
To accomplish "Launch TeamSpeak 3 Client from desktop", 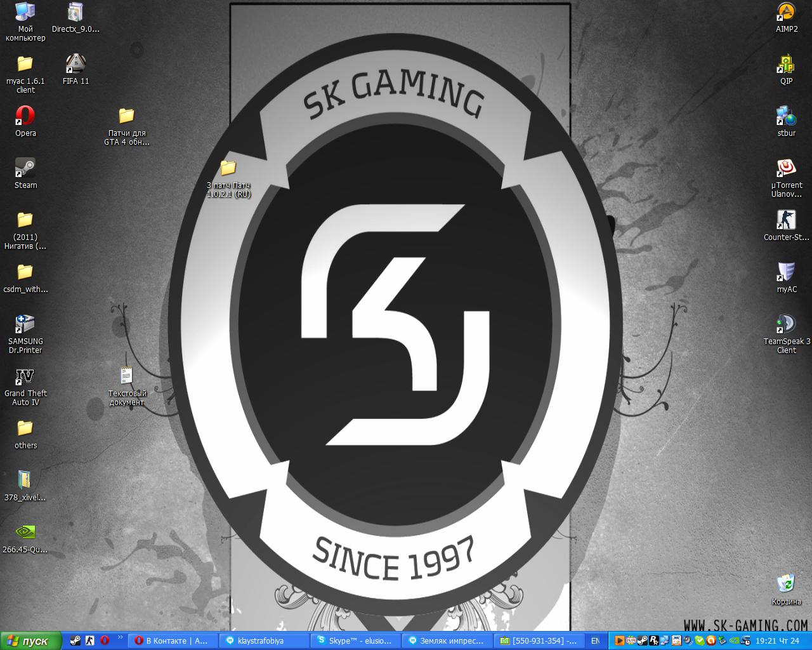I will click(x=786, y=325).
